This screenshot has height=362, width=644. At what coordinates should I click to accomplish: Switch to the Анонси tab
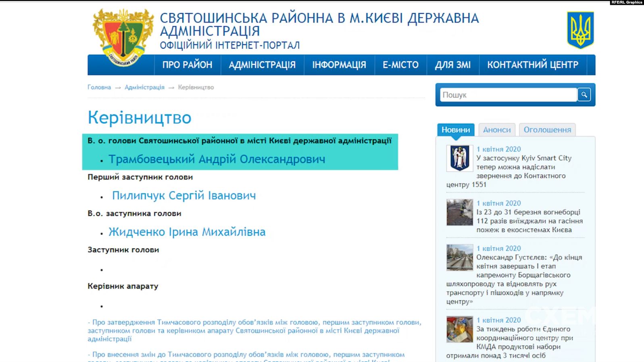point(496,130)
